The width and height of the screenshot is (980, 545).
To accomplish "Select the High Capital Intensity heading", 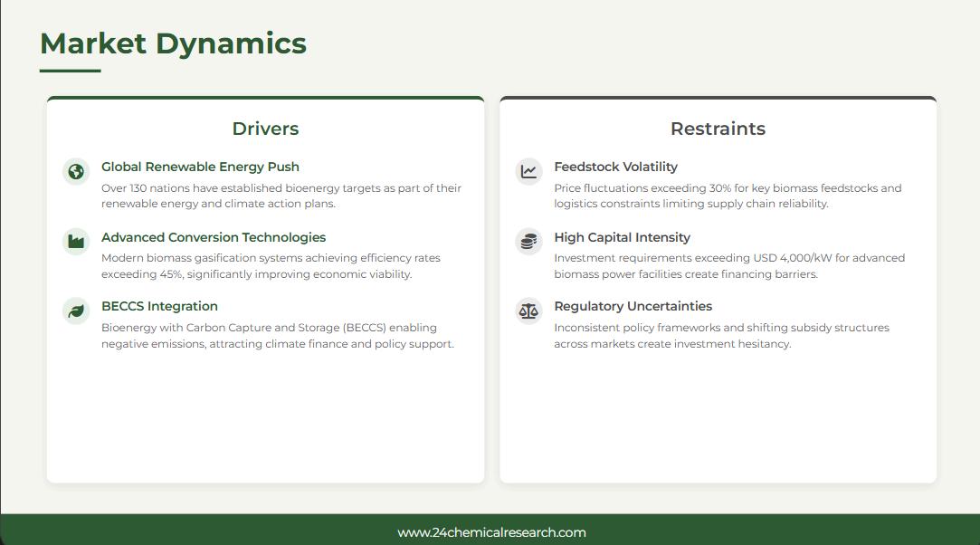I will point(622,237).
